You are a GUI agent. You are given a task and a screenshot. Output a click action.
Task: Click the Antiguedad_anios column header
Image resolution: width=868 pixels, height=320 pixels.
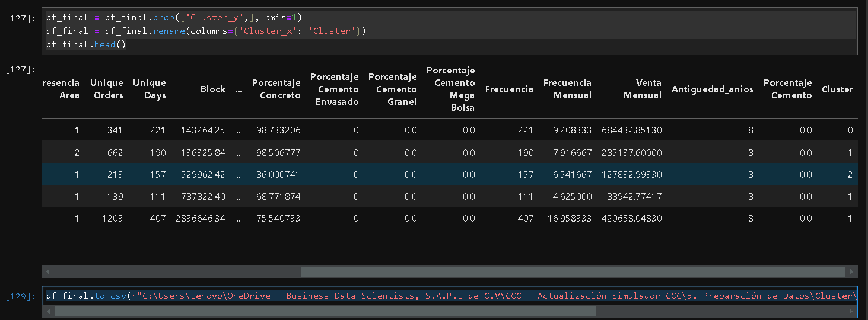(x=712, y=89)
